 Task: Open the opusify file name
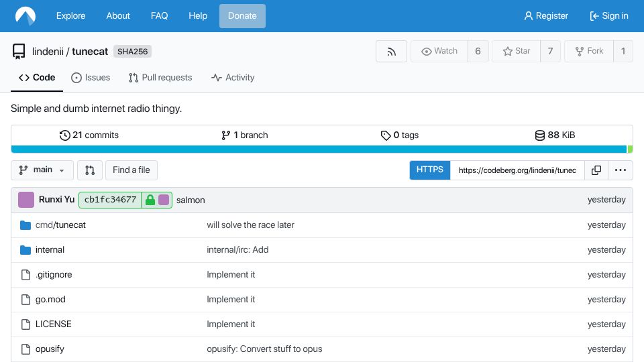[x=50, y=349]
